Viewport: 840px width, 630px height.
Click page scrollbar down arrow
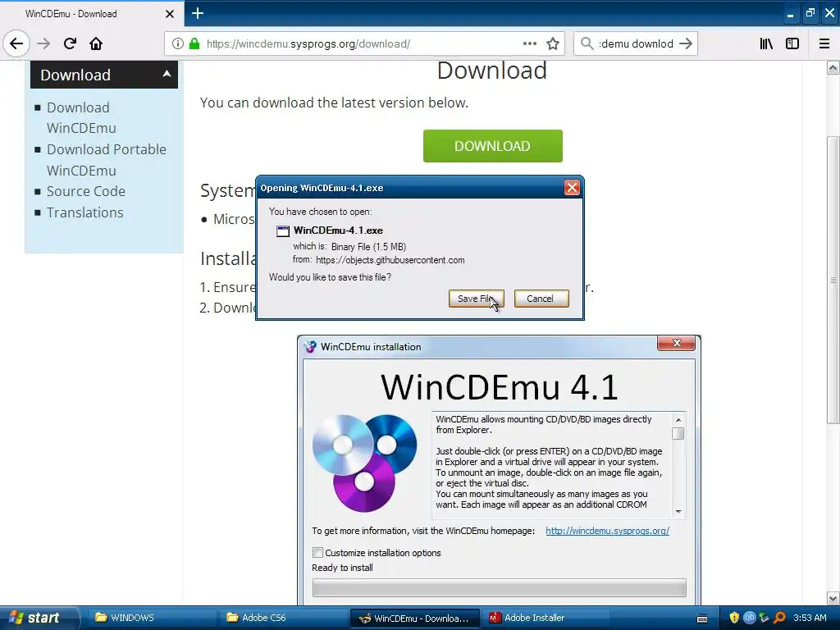[833, 598]
